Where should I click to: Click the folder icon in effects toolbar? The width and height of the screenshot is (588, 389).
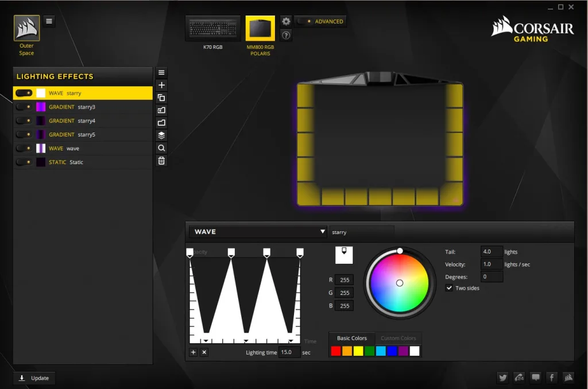[x=161, y=123]
